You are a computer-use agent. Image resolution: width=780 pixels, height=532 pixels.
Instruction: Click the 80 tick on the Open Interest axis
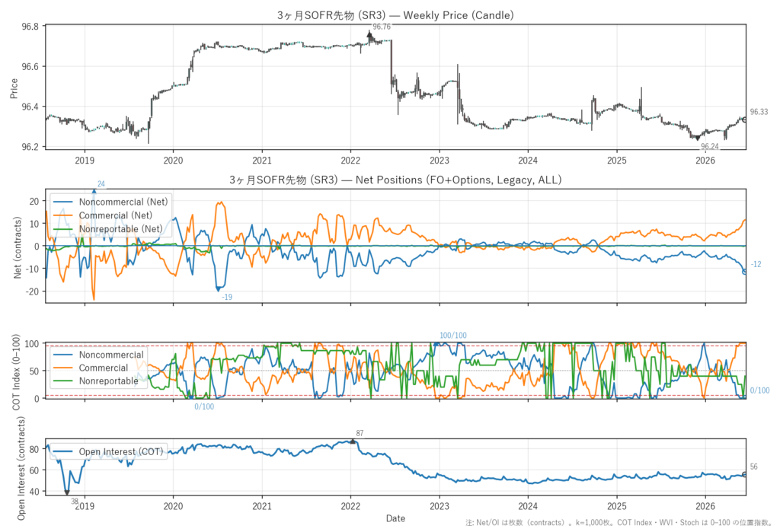pos(35,449)
